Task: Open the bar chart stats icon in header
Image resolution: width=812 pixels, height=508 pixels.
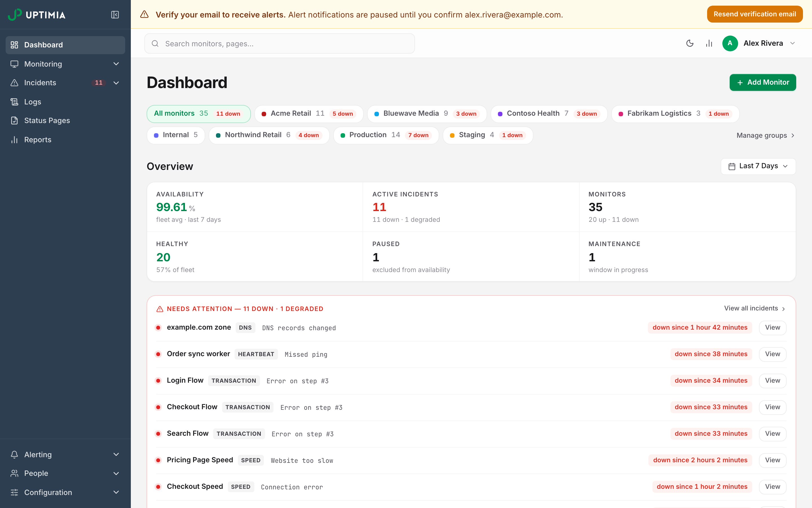Action: pyautogui.click(x=709, y=43)
